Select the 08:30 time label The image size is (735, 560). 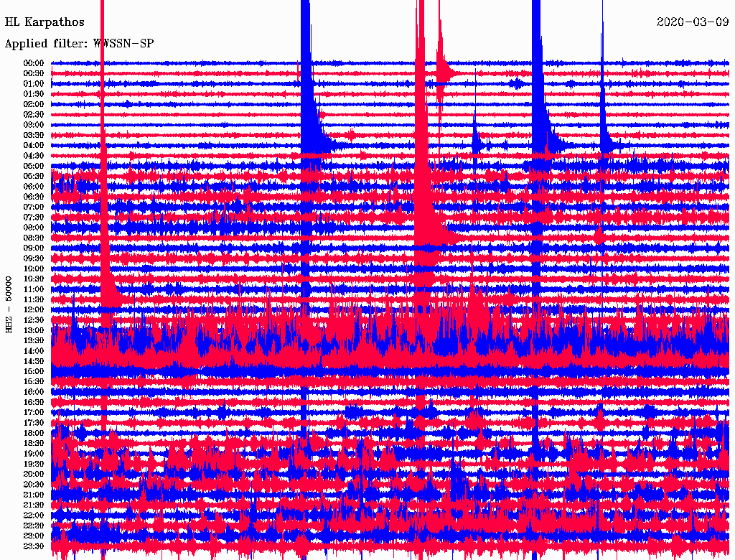click(x=34, y=238)
